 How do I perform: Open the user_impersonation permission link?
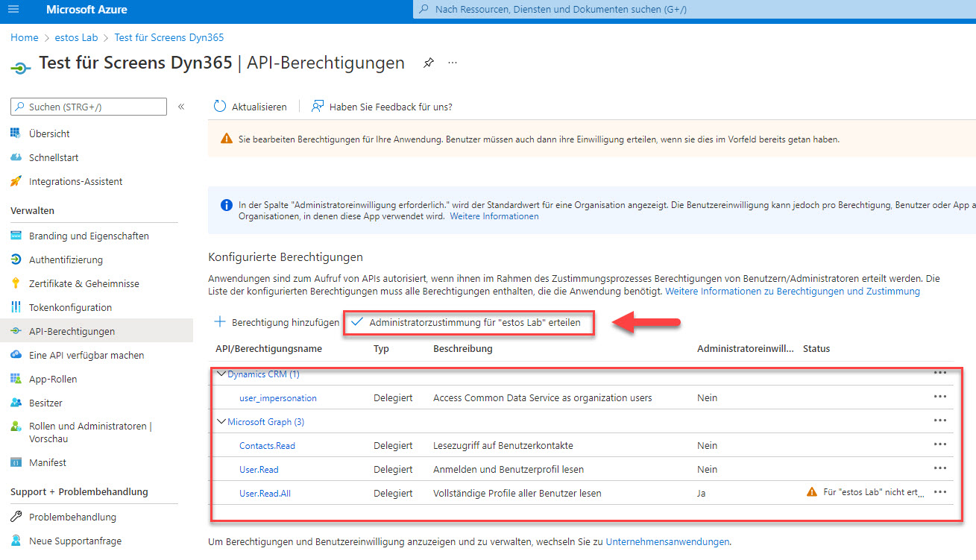point(277,398)
